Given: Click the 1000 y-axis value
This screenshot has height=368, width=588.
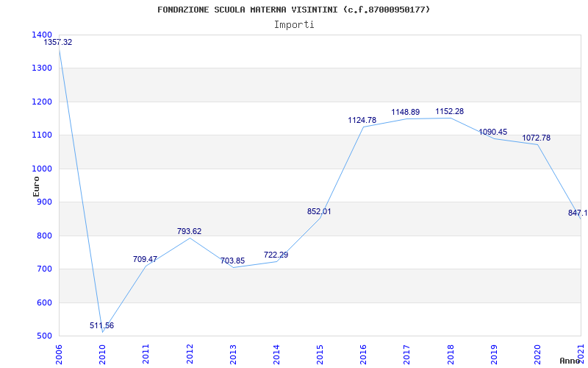Looking at the screenshot, I should [x=42, y=169].
